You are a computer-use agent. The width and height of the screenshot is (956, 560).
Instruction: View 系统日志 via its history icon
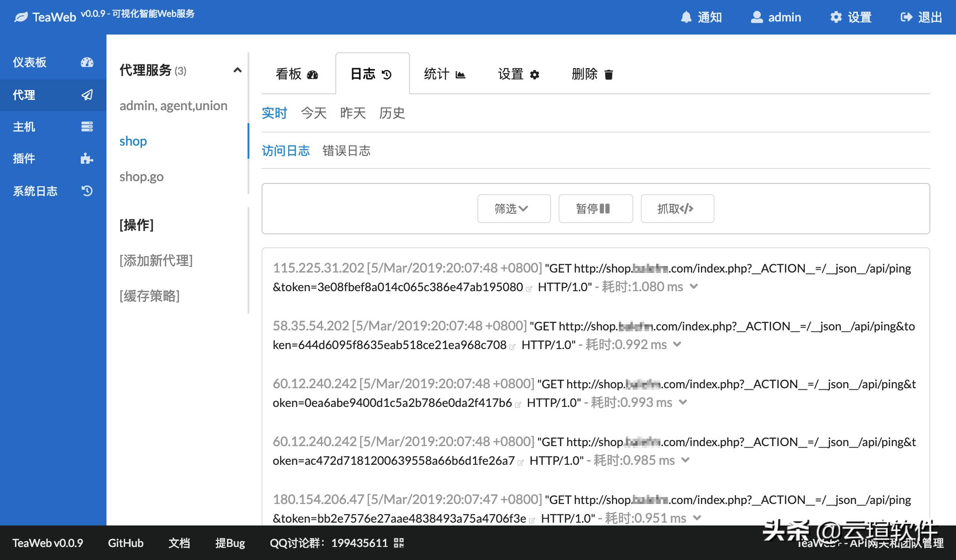click(x=87, y=191)
